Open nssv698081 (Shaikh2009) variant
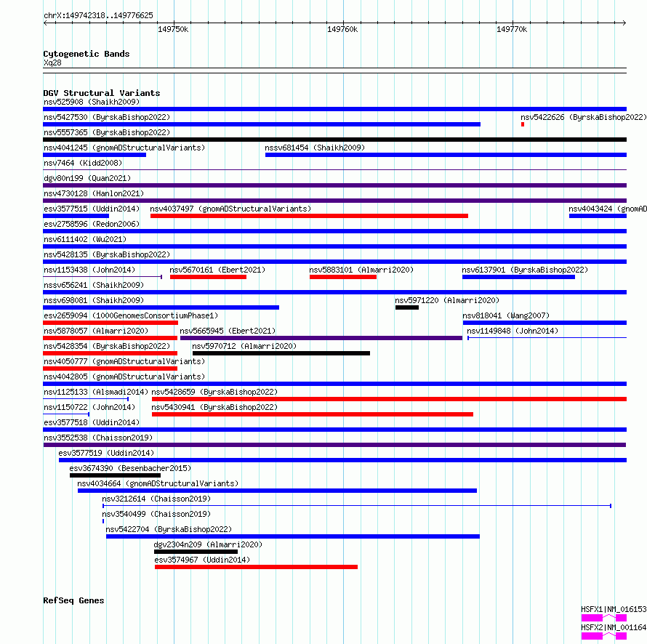The image size is (647, 644). [x=94, y=300]
